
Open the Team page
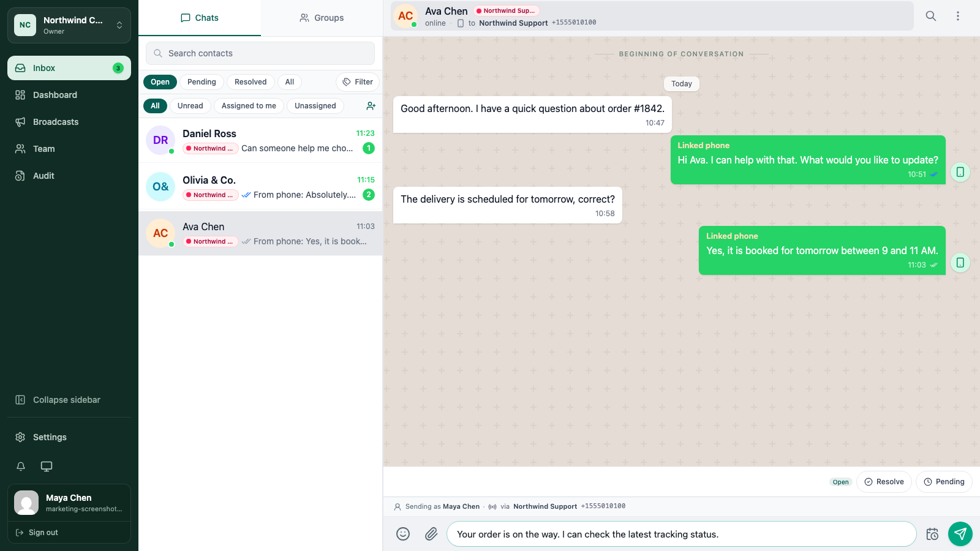point(69,149)
